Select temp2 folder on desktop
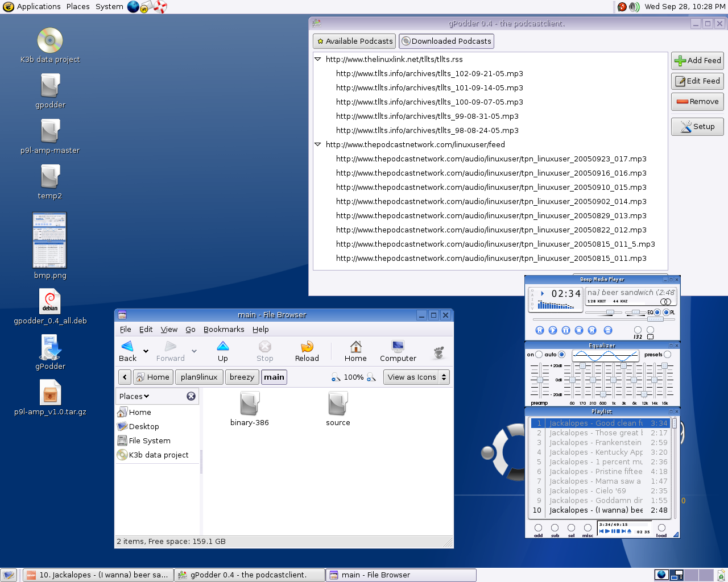 coord(50,182)
